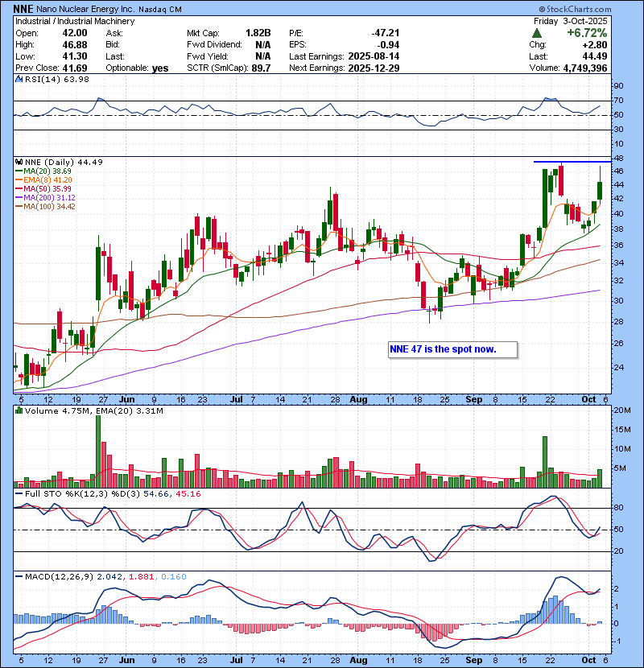Click the NNE ticker symbol in header
The image size is (644, 668).
point(23,9)
